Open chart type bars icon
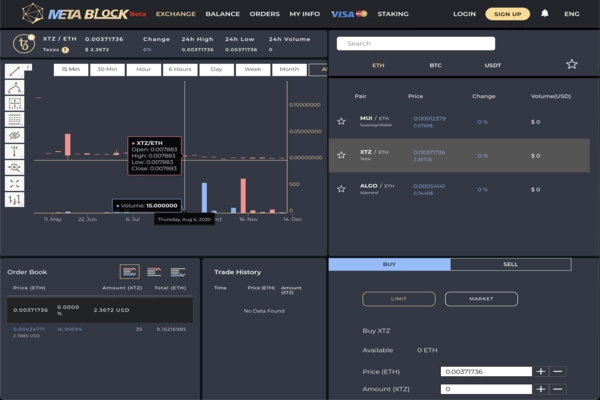Viewport: 600px width, 400px height. pos(15,200)
